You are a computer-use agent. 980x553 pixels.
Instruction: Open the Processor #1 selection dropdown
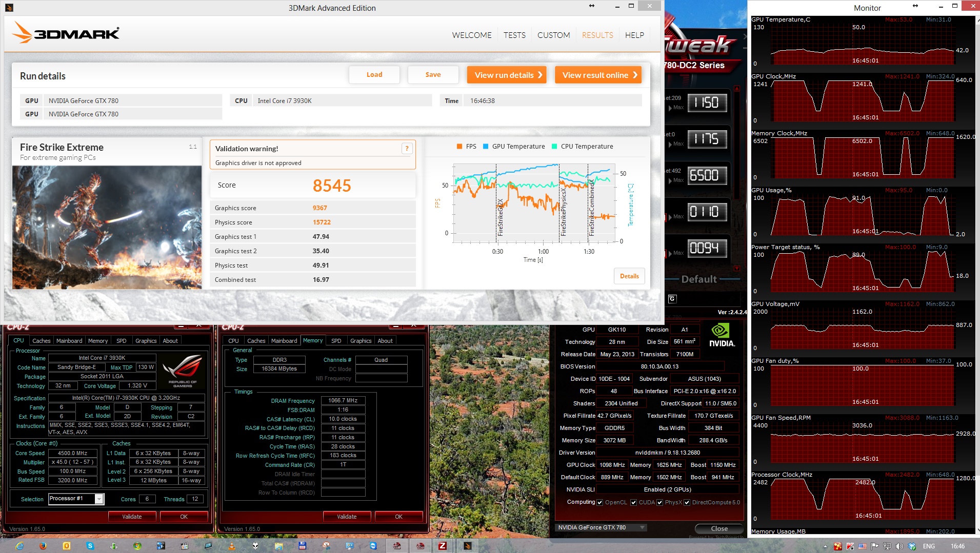click(x=99, y=499)
